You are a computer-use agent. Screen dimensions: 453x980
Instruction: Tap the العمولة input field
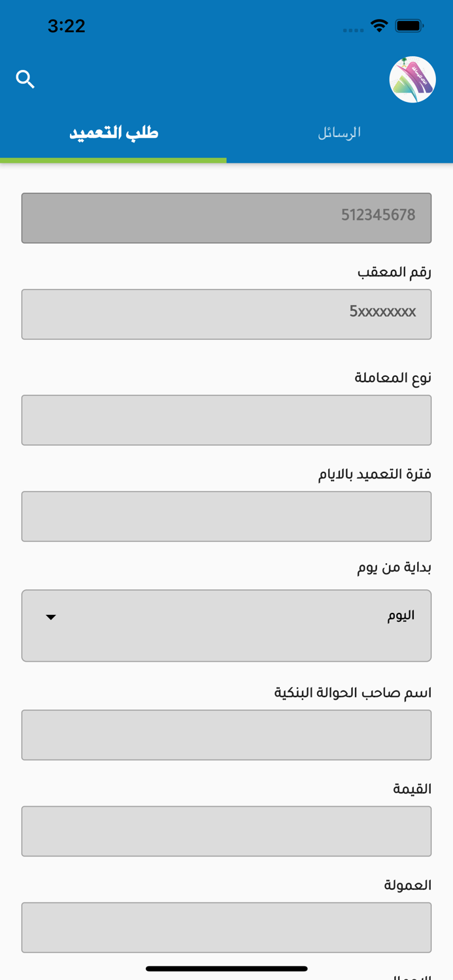[x=226, y=926]
